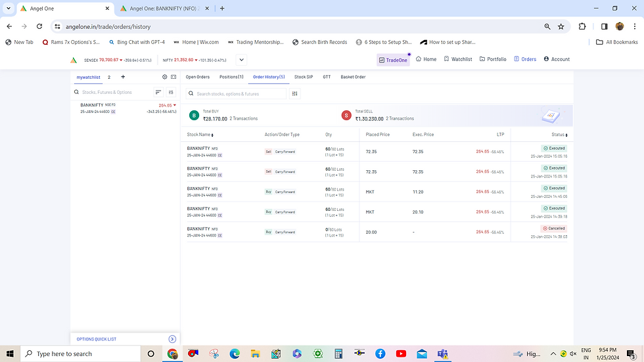Screen dimensions: 644x362
Task: Select BANKNIFTY 44600 CE in watchlist
Action: [x=126, y=108]
